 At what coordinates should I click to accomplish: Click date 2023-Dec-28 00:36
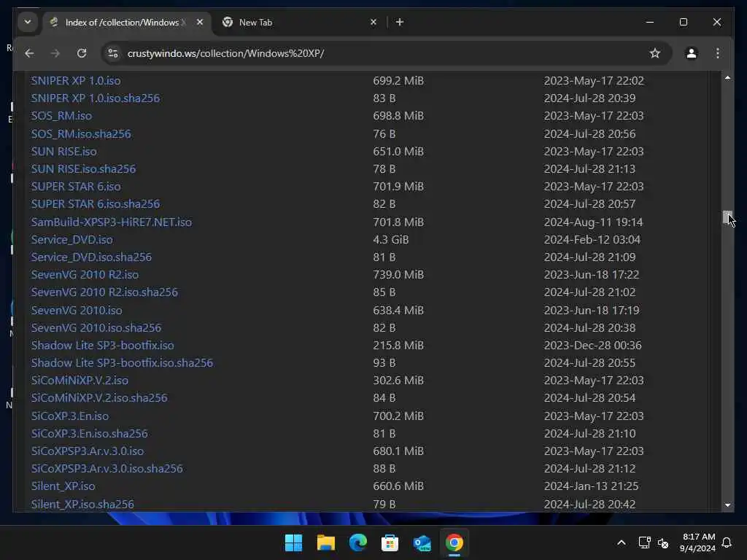coord(592,345)
